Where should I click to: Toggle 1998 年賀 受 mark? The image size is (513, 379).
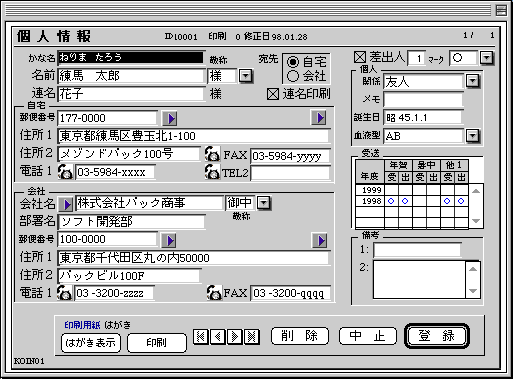click(391, 201)
